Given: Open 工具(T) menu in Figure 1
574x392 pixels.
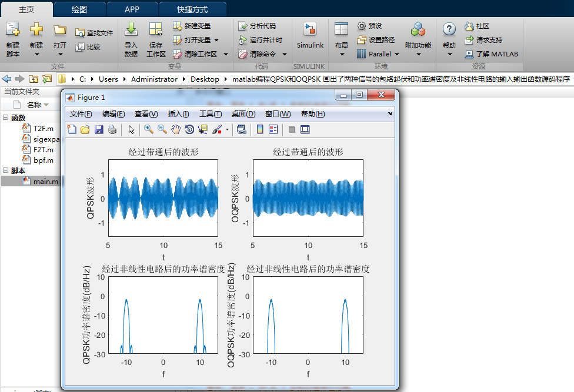Looking at the screenshot, I should point(211,114).
